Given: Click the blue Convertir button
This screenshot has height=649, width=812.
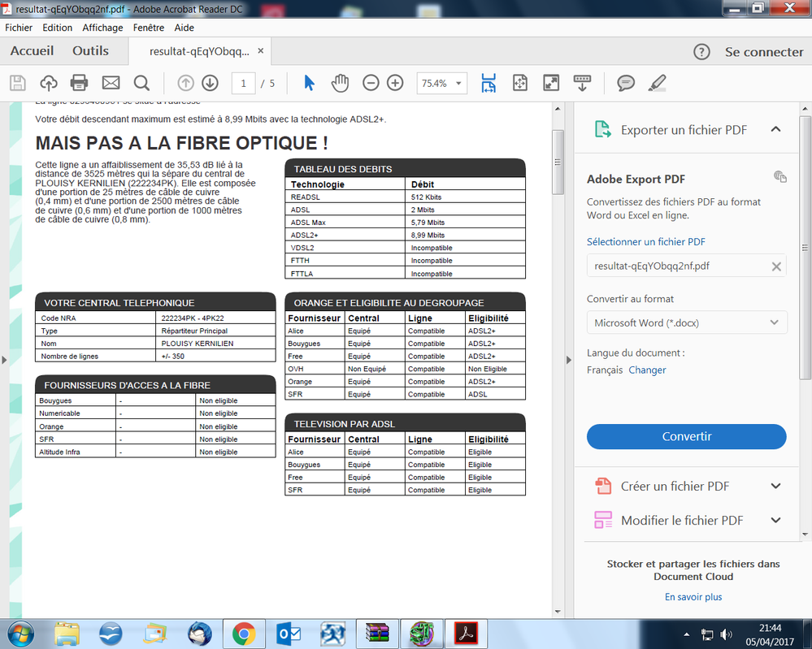Looking at the screenshot, I should [x=686, y=436].
